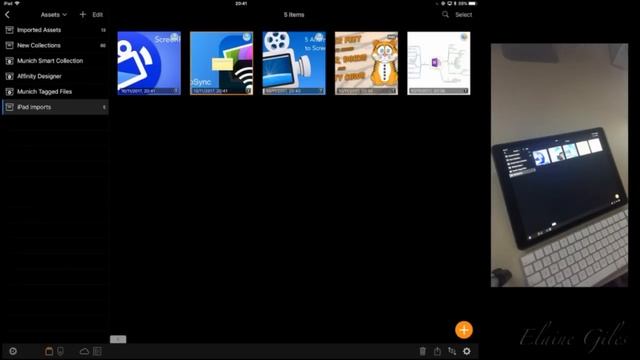The width and height of the screenshot is (640, 360).
Task: Open the Imported Assets collection
Action: click(55, 30)
